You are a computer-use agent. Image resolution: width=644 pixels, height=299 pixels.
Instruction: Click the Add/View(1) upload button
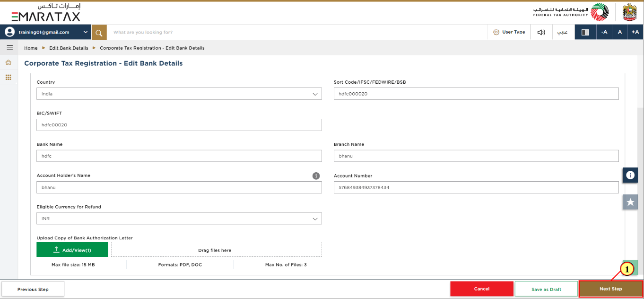pyautogui.click(x=72, y=250)
